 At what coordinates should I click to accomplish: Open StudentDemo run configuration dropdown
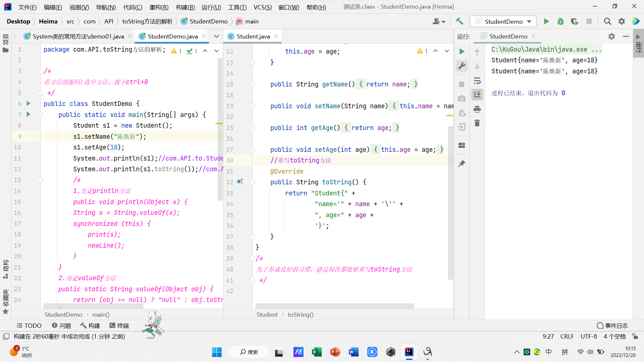click(503, 21)
